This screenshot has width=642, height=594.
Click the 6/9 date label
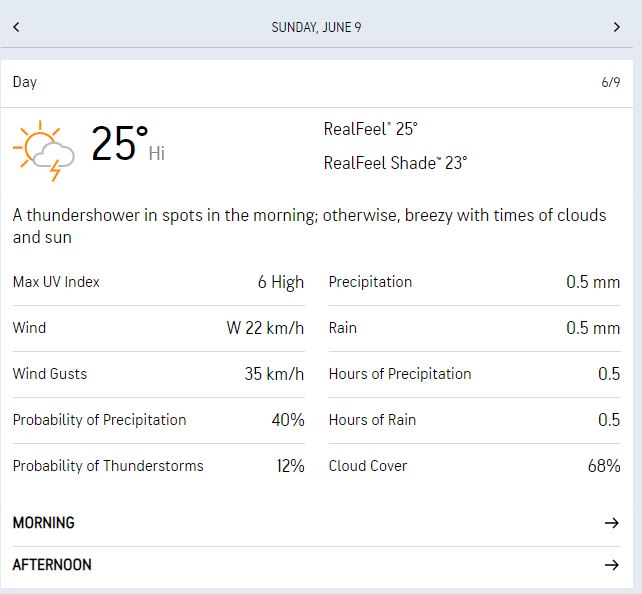click(610, 82)
